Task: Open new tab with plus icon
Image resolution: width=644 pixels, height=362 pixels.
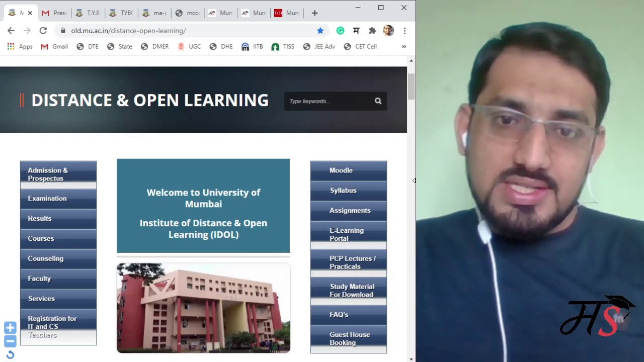Action: pyautogui.click(x=314, y=13)
